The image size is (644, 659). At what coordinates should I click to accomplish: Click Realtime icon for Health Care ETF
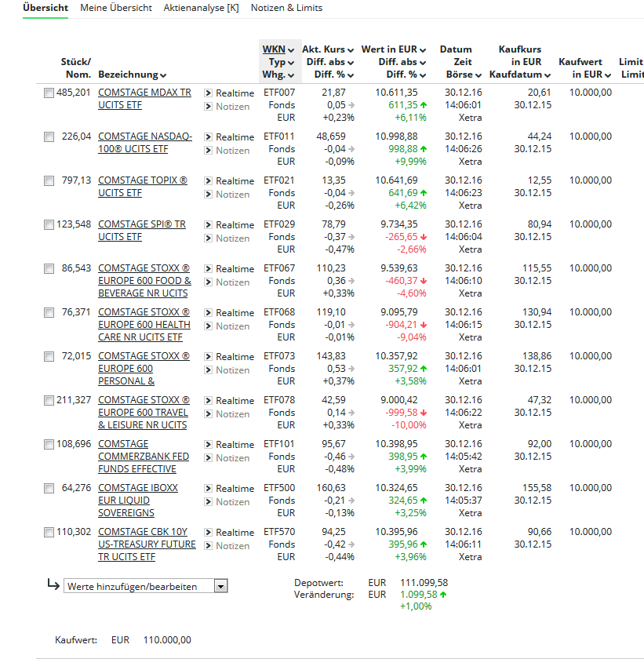[x=208, y=313]
